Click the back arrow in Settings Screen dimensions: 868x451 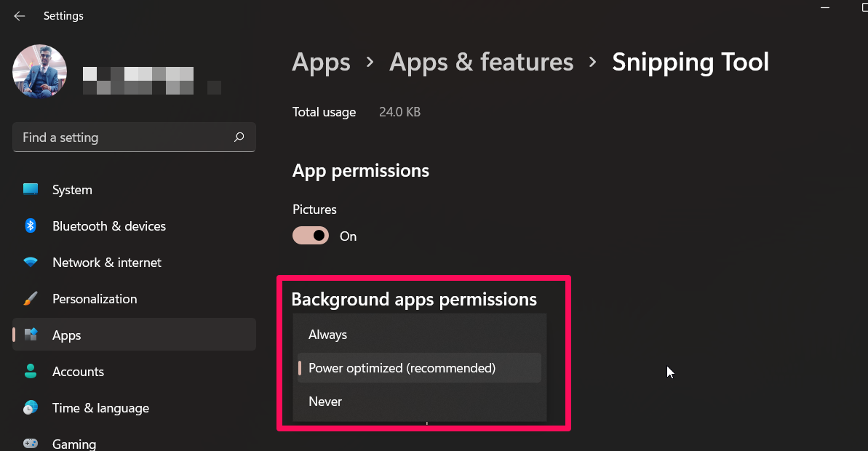point(20,16)
